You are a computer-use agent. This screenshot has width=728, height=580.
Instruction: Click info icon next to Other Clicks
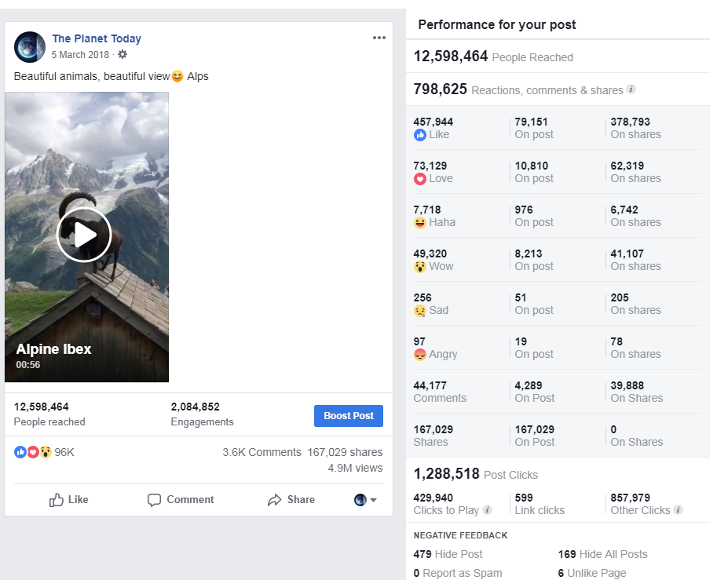pos(679,510)
